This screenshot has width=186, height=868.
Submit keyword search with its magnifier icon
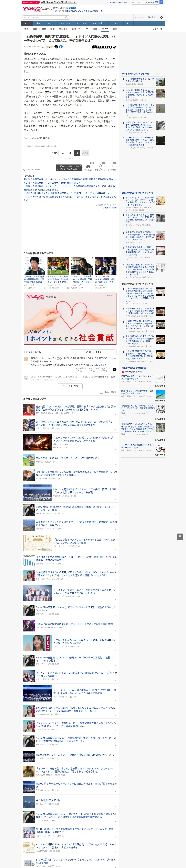[66, 18]
